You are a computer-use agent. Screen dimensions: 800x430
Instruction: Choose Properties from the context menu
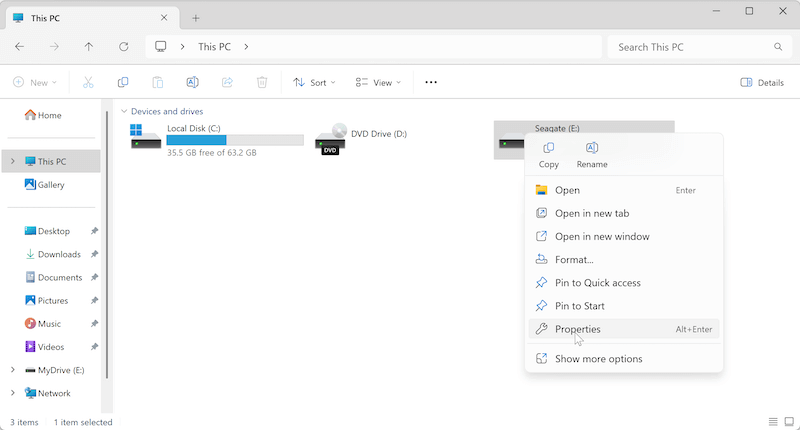pyautogui.click(x=623, y=329)
